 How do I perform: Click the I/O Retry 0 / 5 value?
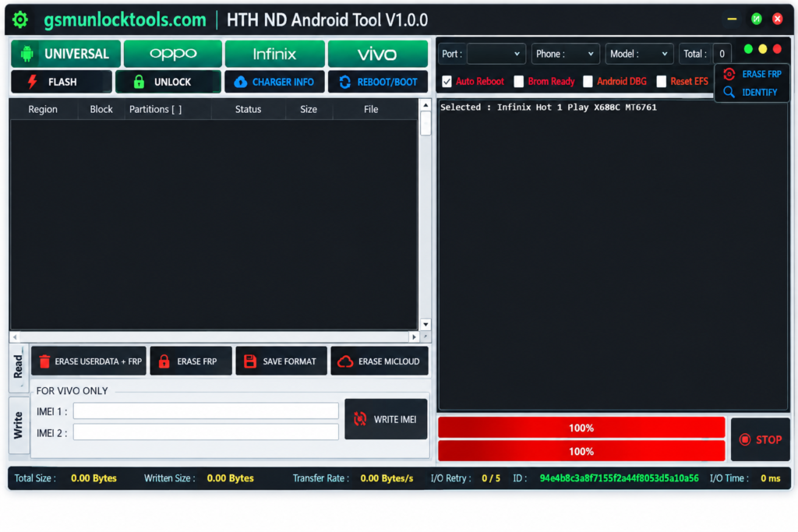(x=491, y=478)
